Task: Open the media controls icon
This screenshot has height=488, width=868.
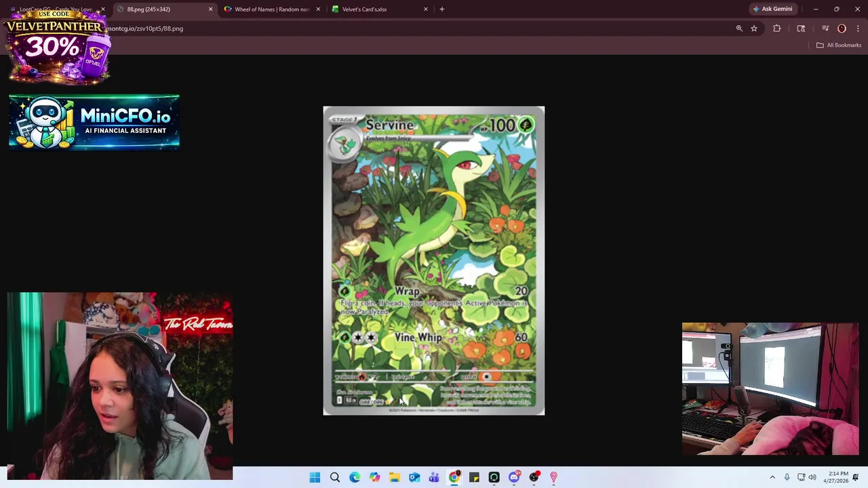Action: [825, 28]
